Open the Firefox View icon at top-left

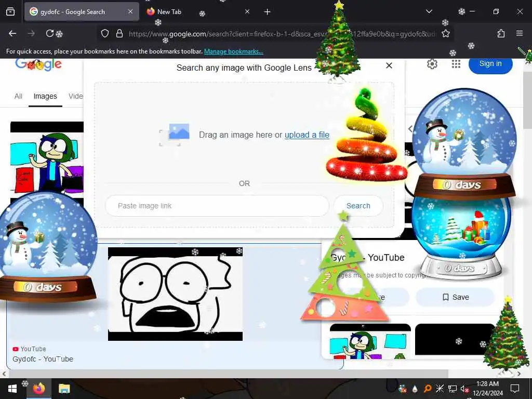pyautogui.click(x=10, y=12)
